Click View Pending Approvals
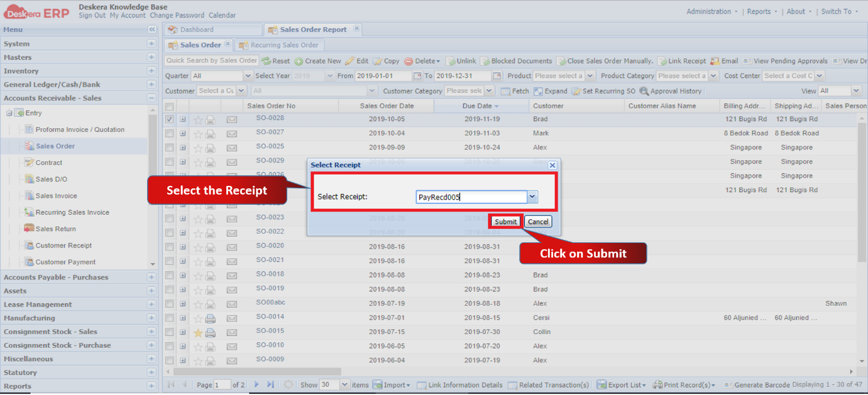 [785, 61]
